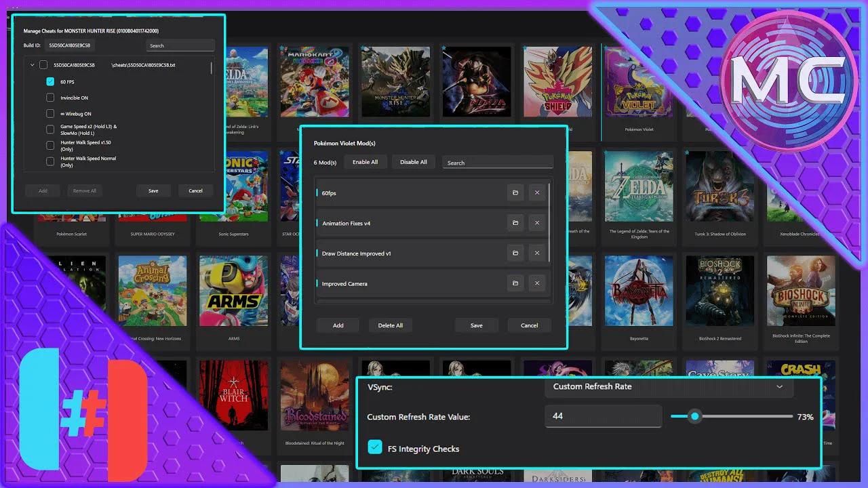Image resolution: width=868 pixels, height=488 pixels.
Task: Remove the Animation Fixes v4 mod
Action: pos(537,222)
